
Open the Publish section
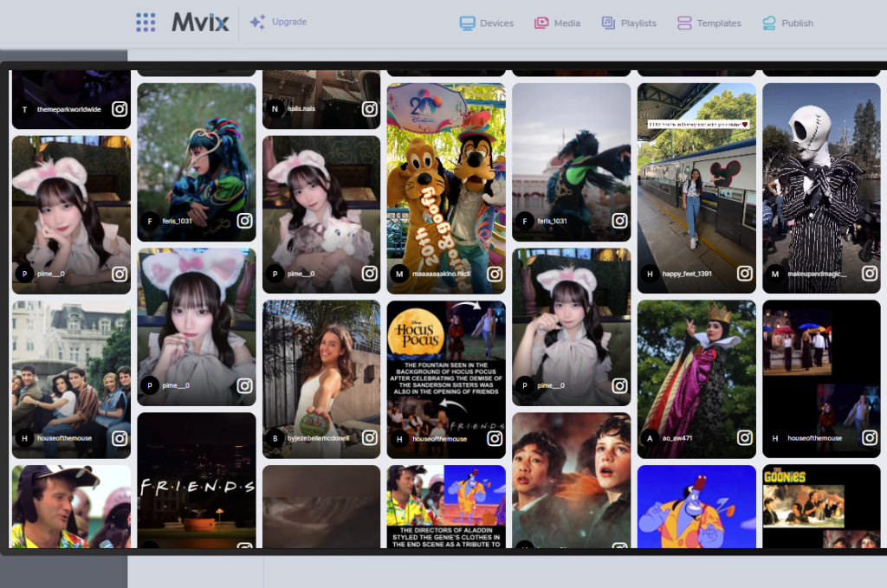click(787, 23)
